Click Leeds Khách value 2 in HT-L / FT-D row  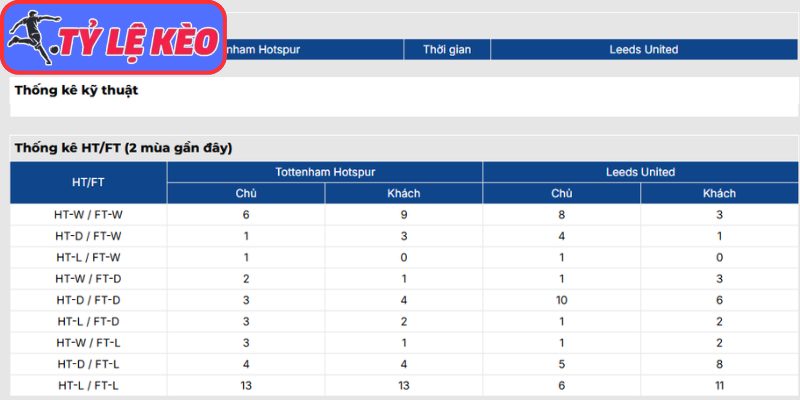(x=719, y=322)
